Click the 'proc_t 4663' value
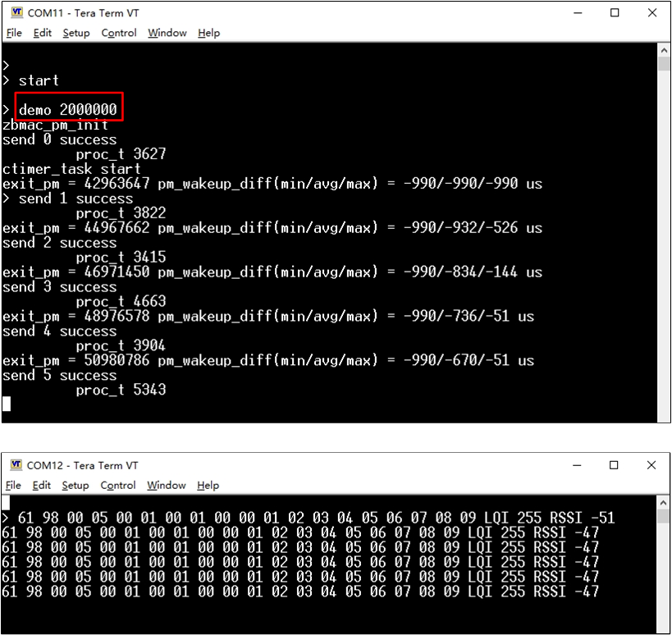 tap(121, 301)
